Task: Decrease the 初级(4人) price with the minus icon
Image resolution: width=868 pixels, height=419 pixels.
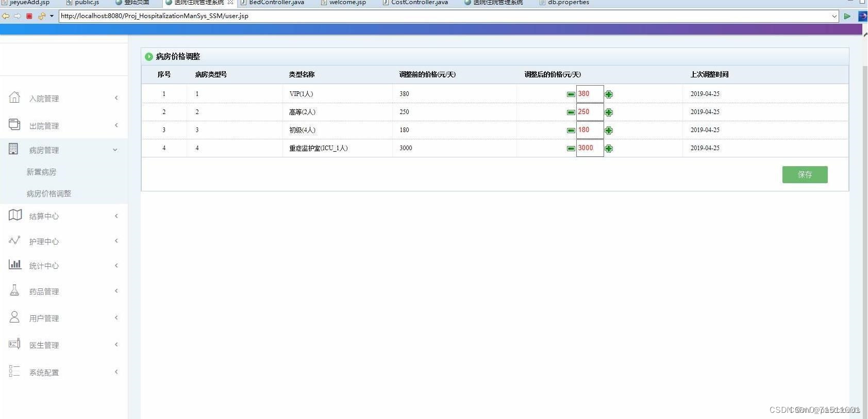Action: 571,131
